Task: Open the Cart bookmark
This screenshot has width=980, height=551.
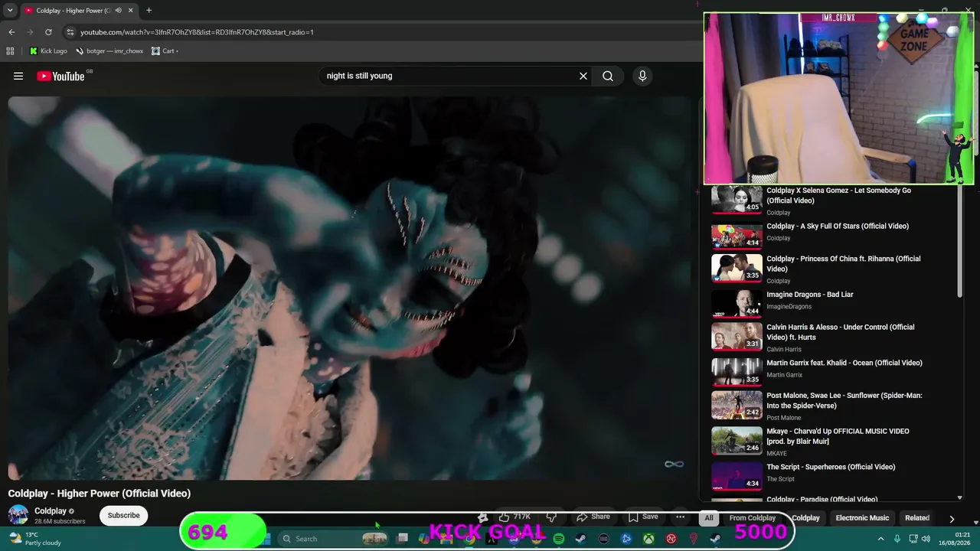Action: pos(165,51)
